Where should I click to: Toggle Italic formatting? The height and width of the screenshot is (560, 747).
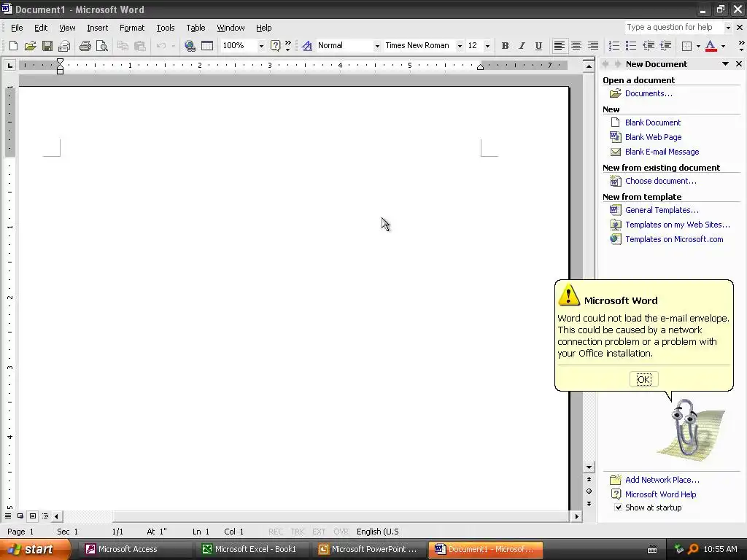pos(522,46)
